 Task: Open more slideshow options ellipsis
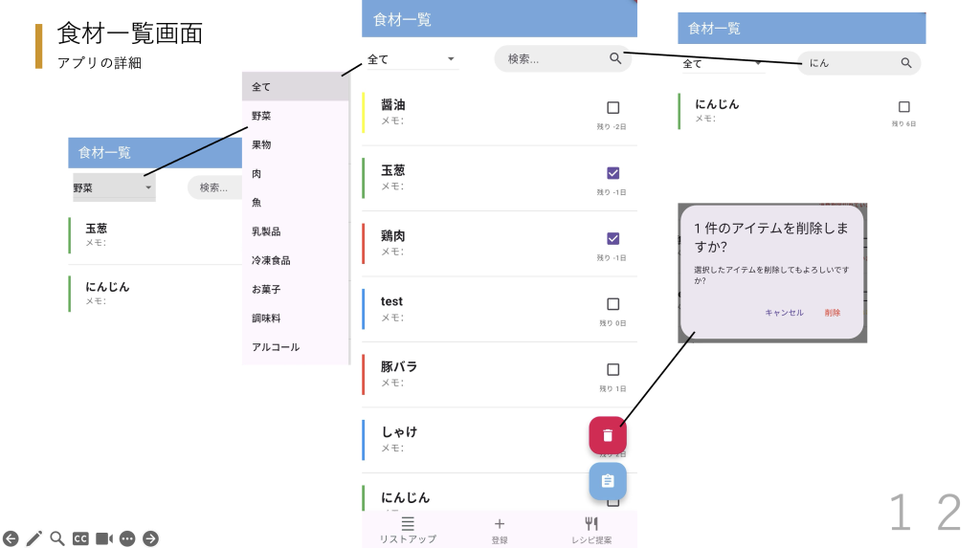coord(127,538)
